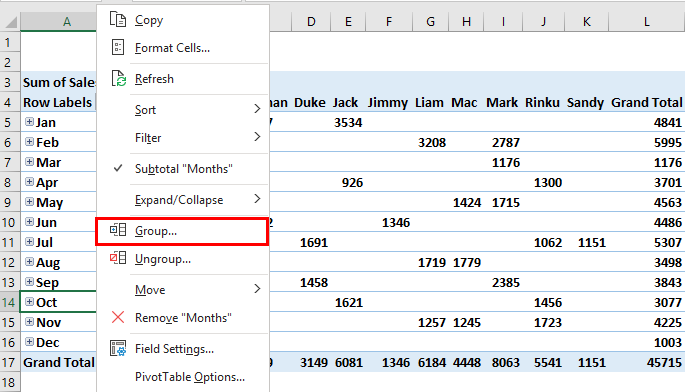
Task: Open the Filter submenu
Action: (183, 138)
